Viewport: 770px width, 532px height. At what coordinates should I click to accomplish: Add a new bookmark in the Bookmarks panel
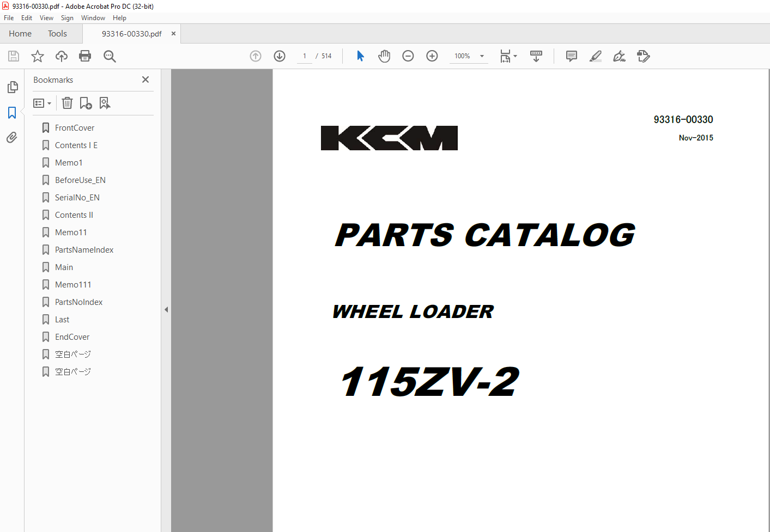point(86,103)
